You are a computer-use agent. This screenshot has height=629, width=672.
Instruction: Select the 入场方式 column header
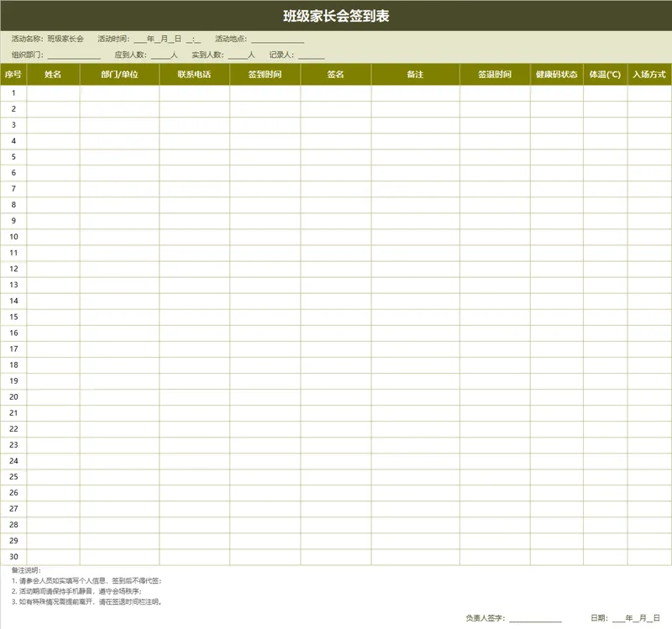[649, 75]
